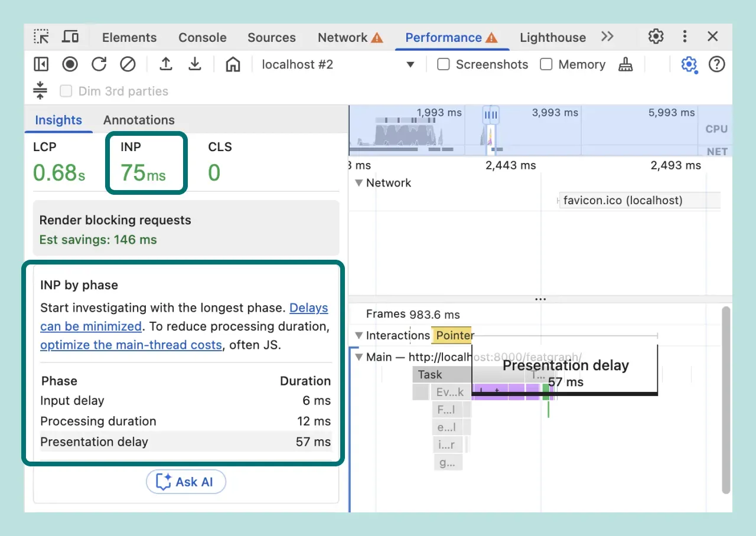
Task: Check Dim 3rd parties option
Action: (x=66, y=91)
